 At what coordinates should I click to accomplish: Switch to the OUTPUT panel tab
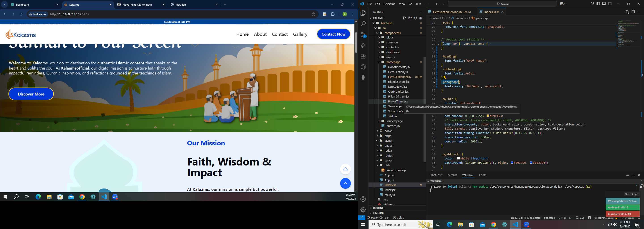click(452, 175)
